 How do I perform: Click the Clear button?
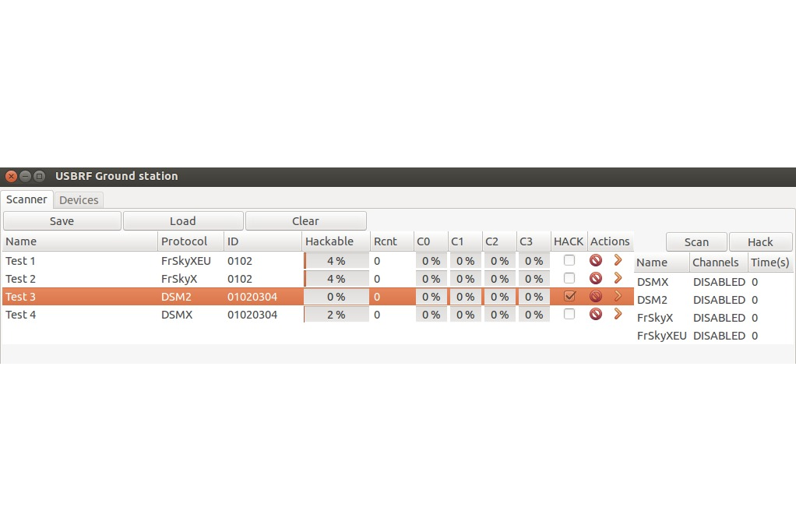pyautogui.click(x=305, y=220)
